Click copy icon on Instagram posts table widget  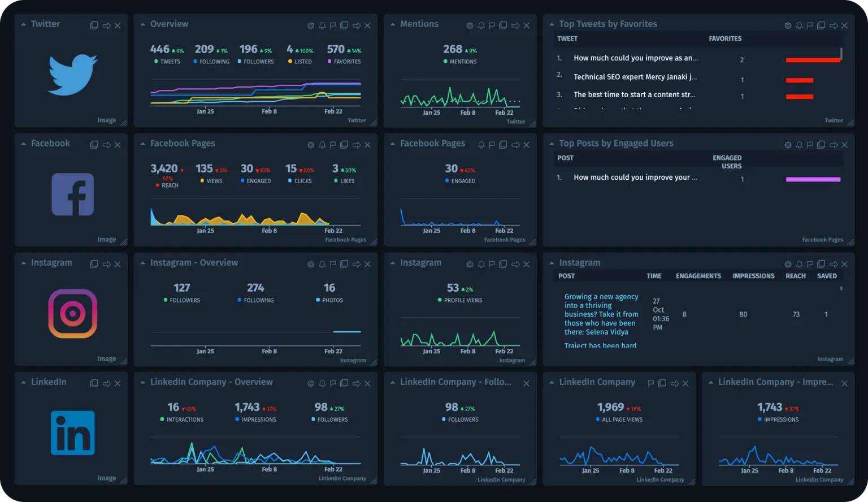tap(821, 264)
